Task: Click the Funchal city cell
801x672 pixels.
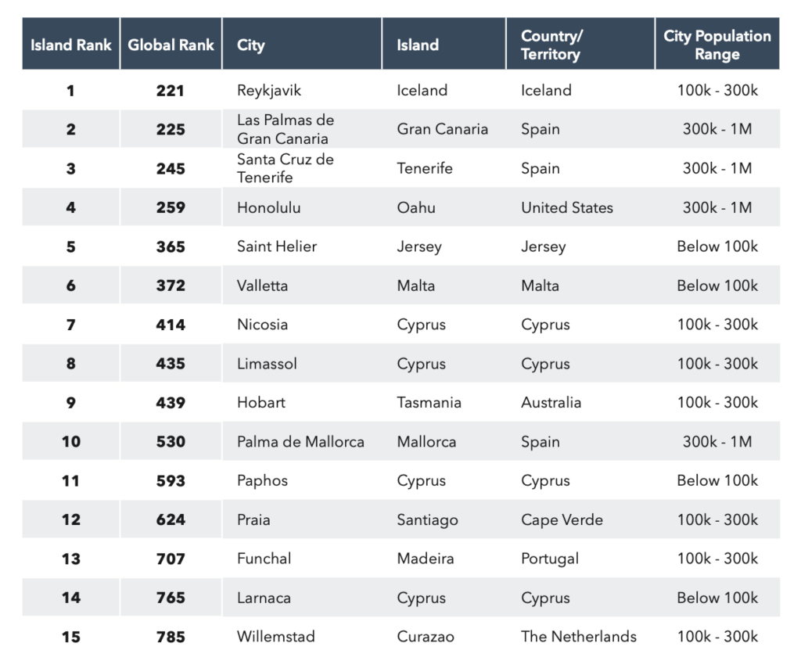Action: point(264,559)
